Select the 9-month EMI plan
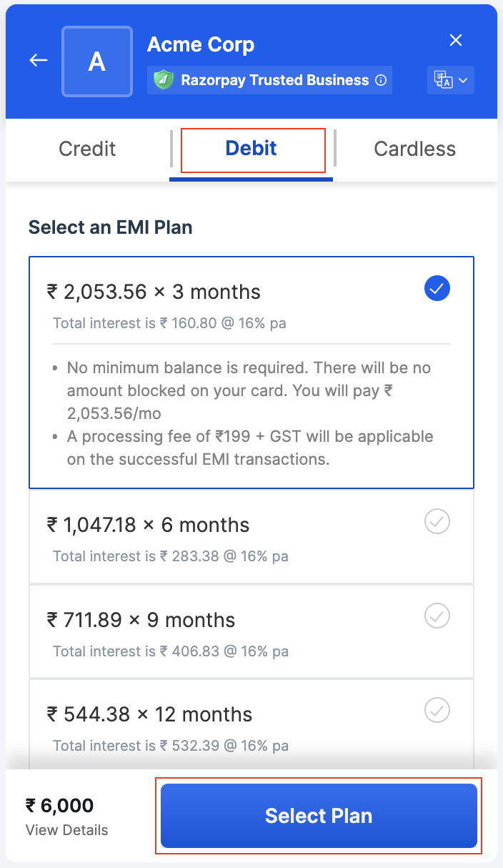 point(251,631)
